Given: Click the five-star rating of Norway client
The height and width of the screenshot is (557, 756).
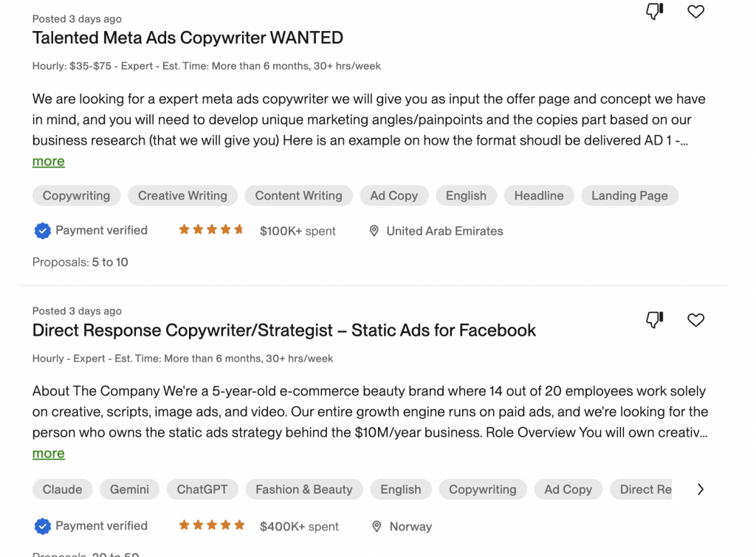Looking at the screenshot, I should pyautogui.click(x=212, y=525).
